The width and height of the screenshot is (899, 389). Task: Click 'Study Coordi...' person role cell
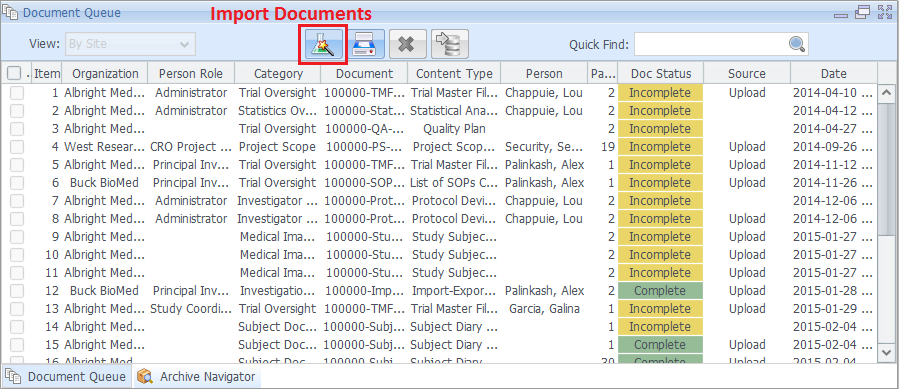(191, 309)
